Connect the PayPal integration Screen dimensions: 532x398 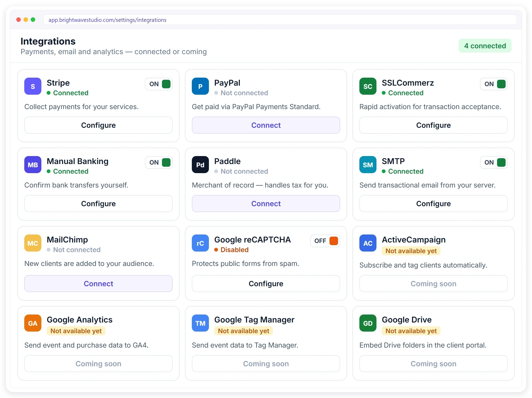(266, 125)
